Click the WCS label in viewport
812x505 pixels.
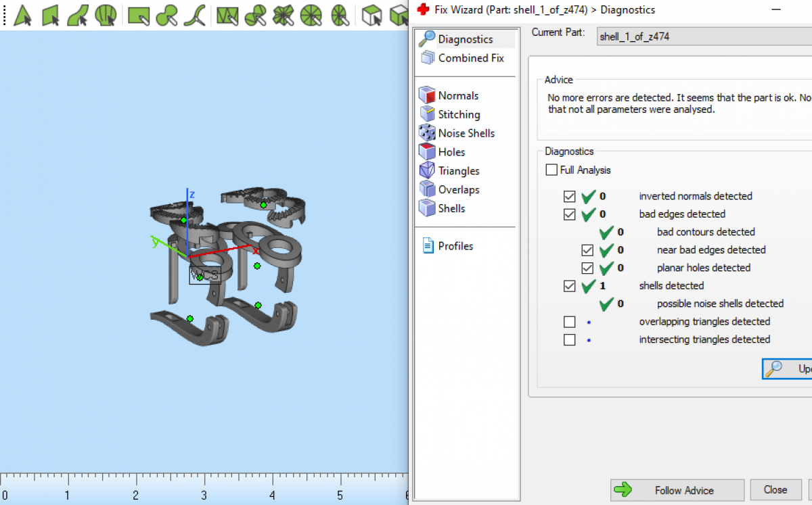pyautogui.click(x=205, y=275)
